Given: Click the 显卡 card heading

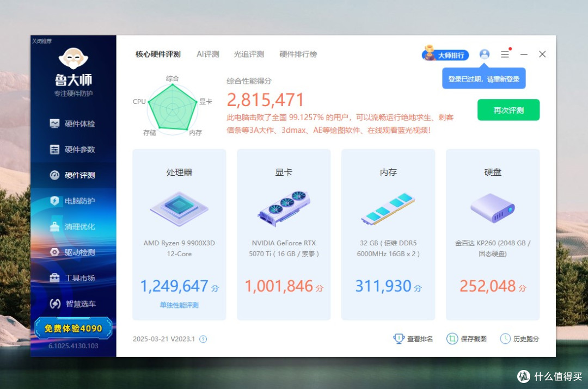Looking at the screenshot, I should 284,172.
